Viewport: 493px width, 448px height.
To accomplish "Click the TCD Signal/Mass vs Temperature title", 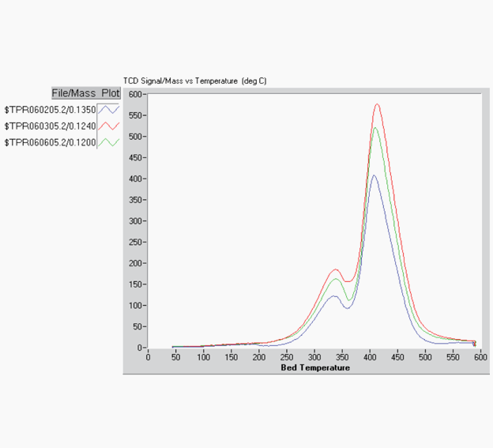I will point(194,81).
